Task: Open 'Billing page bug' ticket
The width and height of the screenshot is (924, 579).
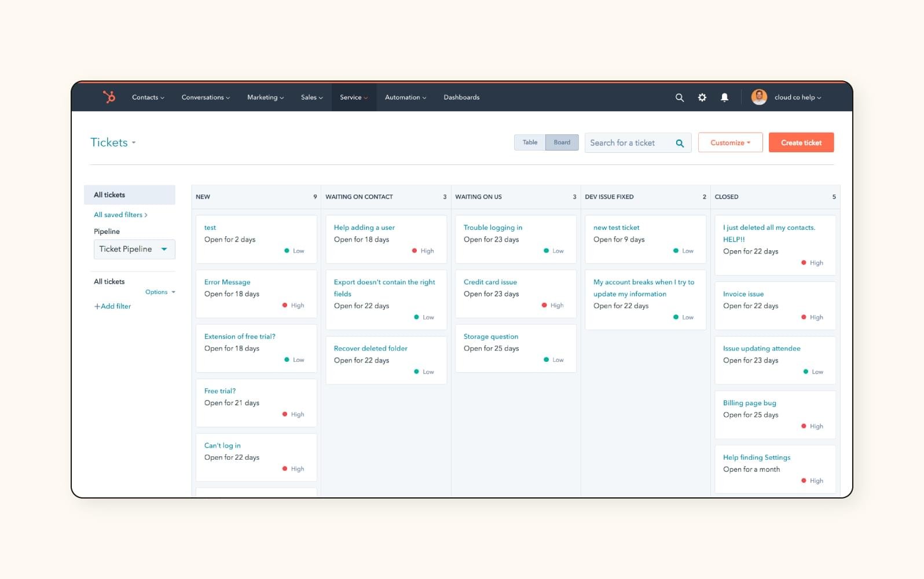Action: tap(750, 402)
